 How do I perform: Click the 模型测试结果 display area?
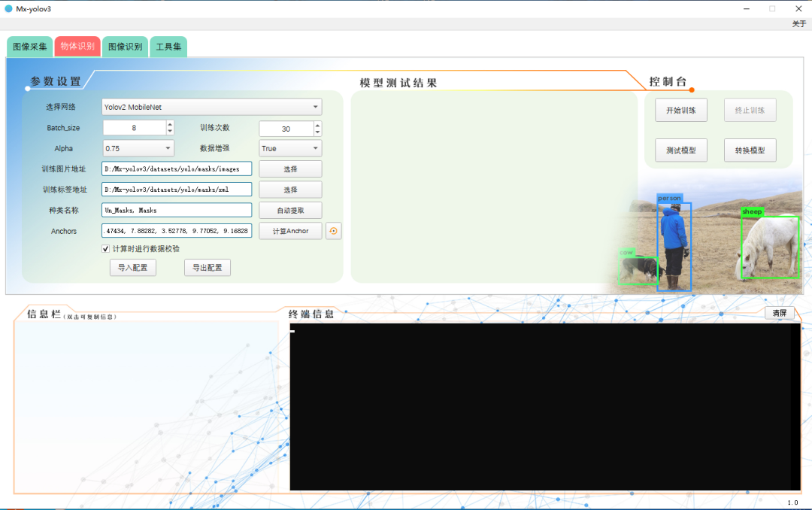click(x=494, y=187)
